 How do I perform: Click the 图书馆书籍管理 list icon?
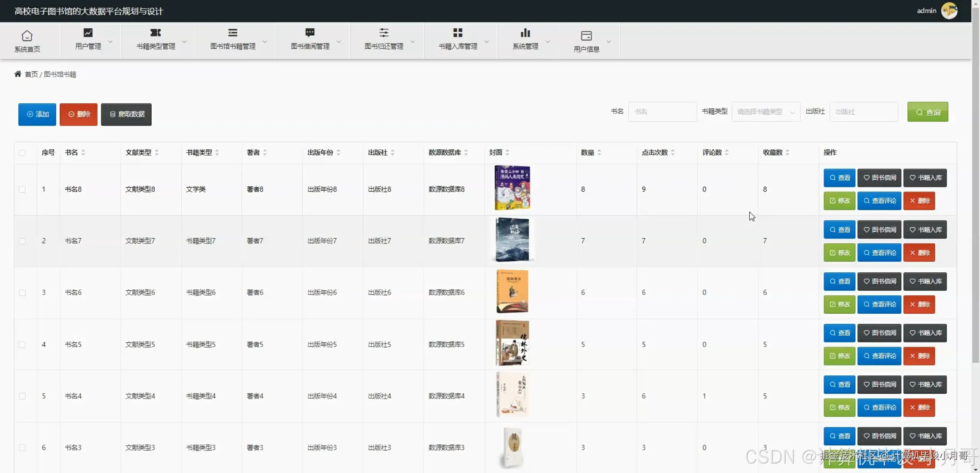click(233, 33)
